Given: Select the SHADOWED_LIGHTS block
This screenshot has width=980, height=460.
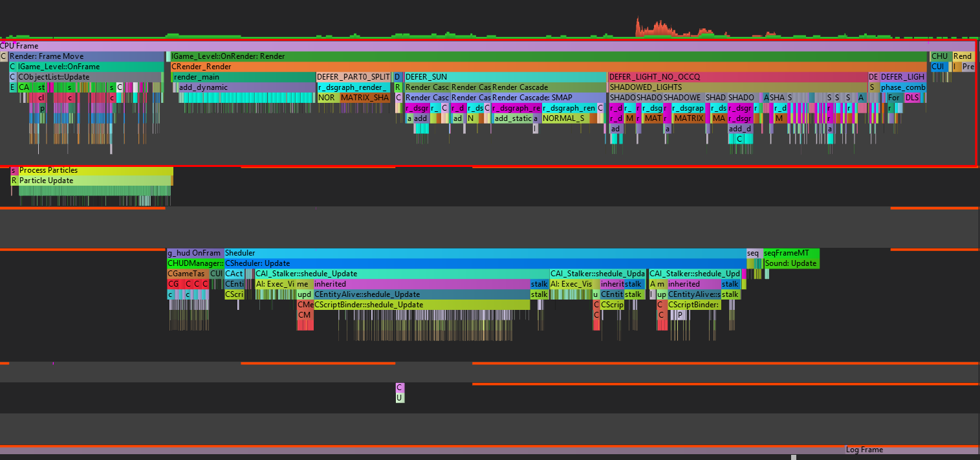Looking at the screenshot, I should coord(737,87).
